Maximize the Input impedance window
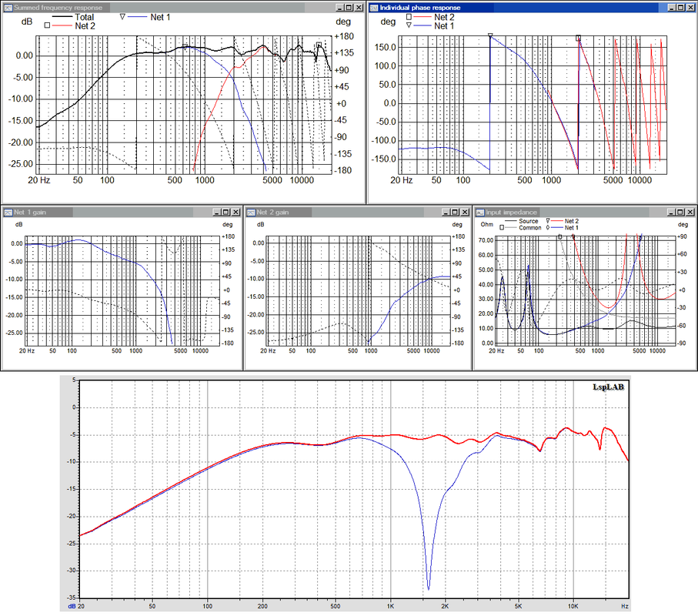This screenshot has width=698, height=616. pos(680,213)
